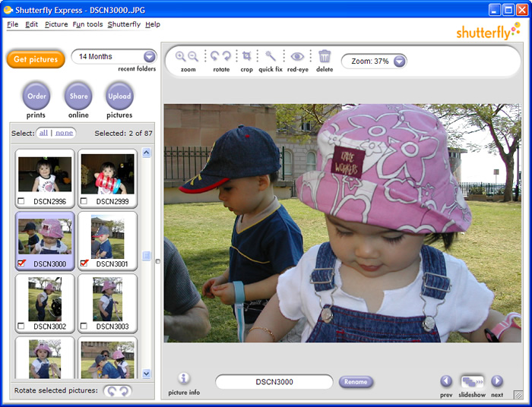
Task: Select the DSCN3001 thumbnail image
Action: [x=107, y=238]
